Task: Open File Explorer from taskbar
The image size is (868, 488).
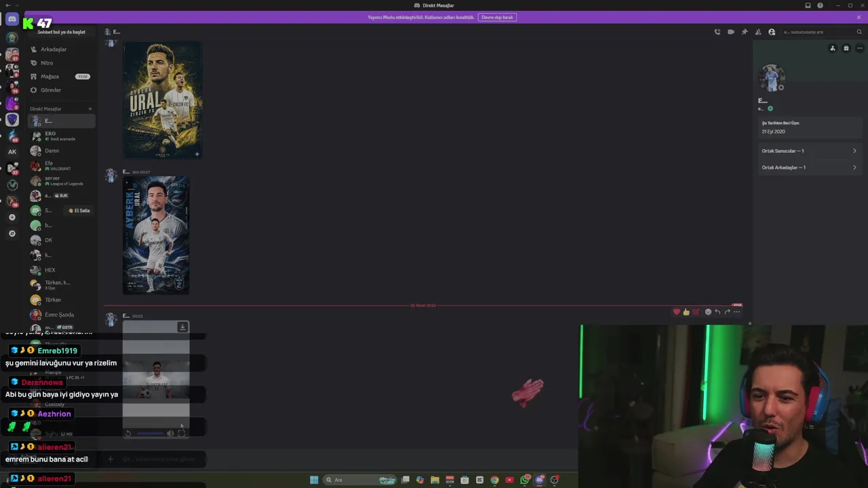Action: 435,480
